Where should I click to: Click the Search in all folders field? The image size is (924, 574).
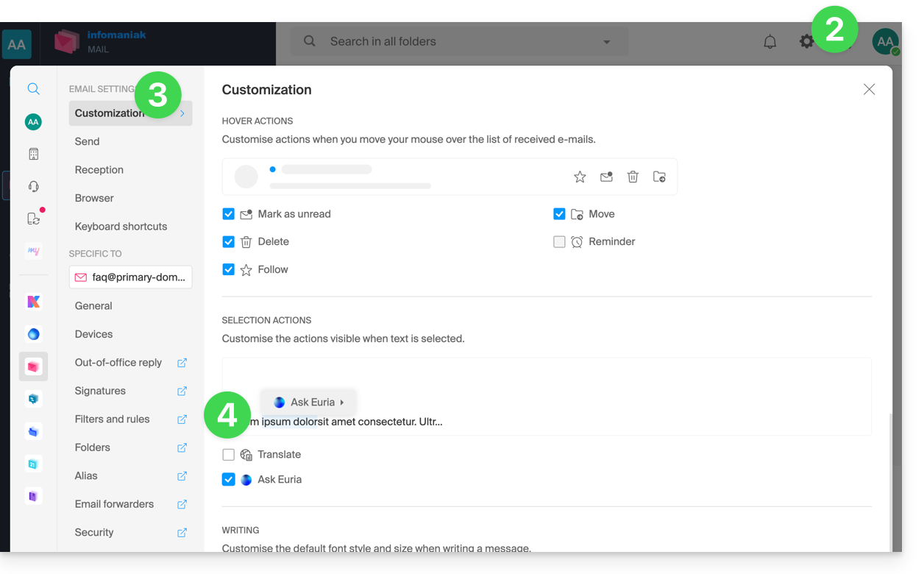pos(456,42)
